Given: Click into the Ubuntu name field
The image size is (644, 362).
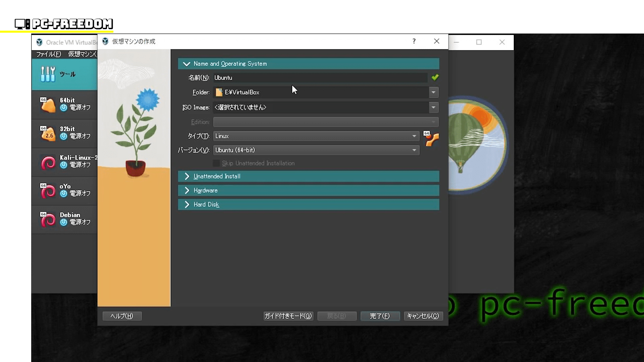Looking at the screenshot, I should [x=319, y=78].
